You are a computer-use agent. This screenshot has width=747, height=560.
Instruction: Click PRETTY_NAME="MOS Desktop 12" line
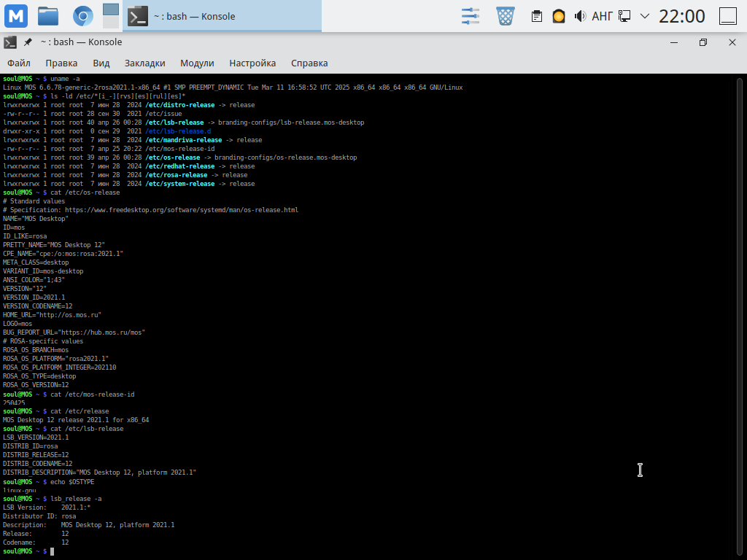coord(54,245)
